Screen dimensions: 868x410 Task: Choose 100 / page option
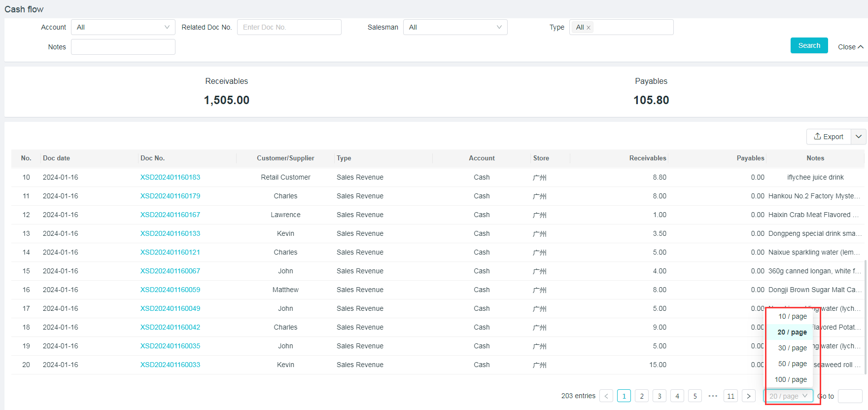tap(791, 379)
